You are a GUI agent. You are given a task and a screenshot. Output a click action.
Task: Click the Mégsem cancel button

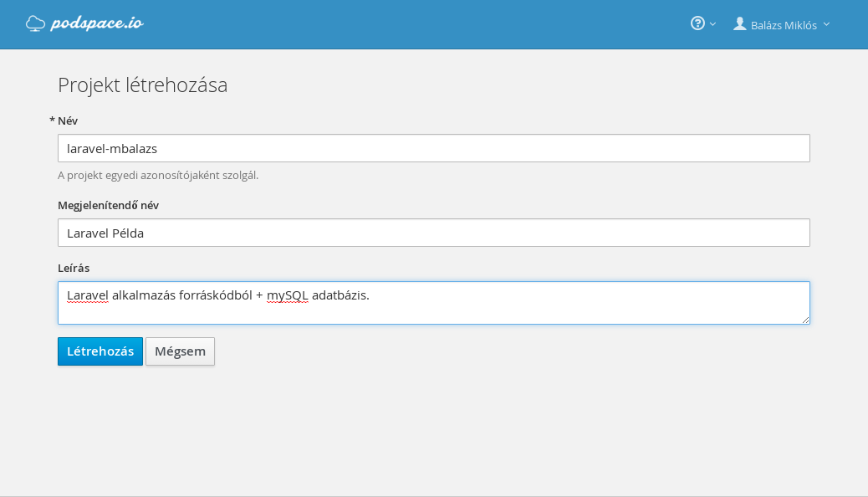click(180, 351)
